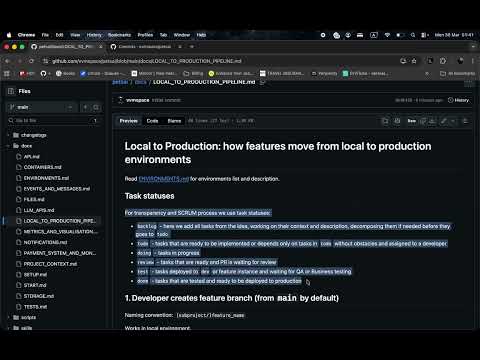
Task: Click the search-in-repository icon beside the plus
Action: click(x=96, y=107)
